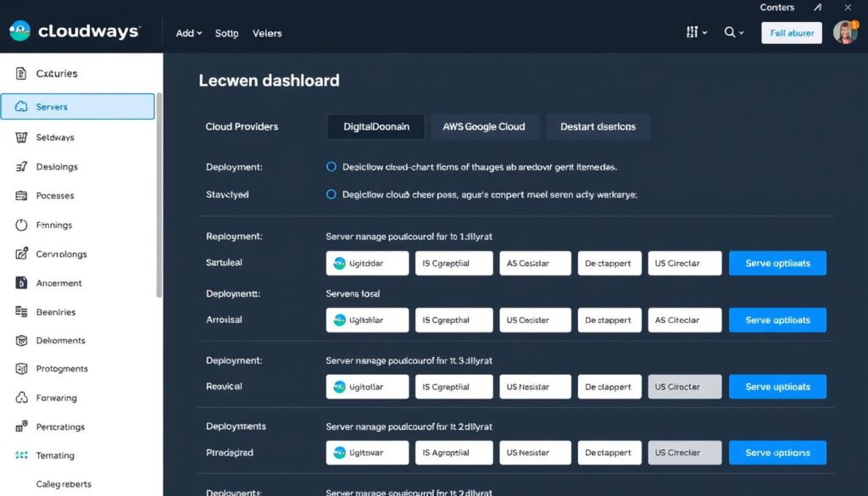This screenshot has width=868, height=496.
Task: Click the Fall aburer button
Action: 792,33
